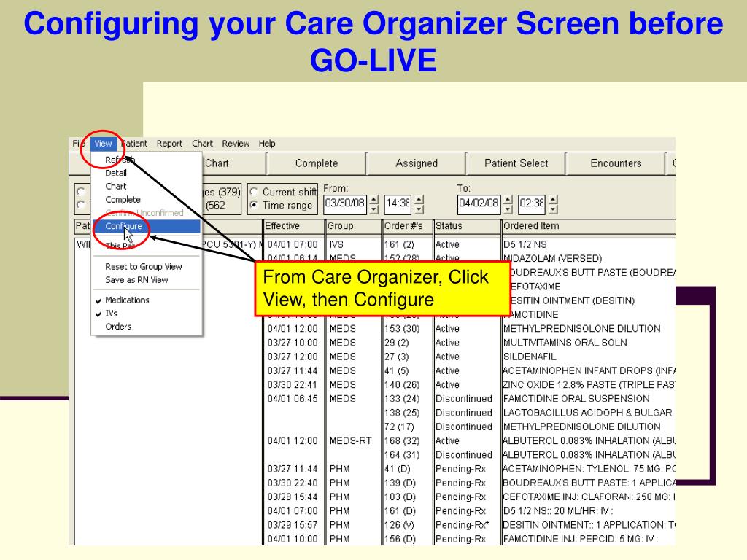Select ZINC OXIDE 12.8% PASTE row
The image size is (747, 560).
point(471,385)
